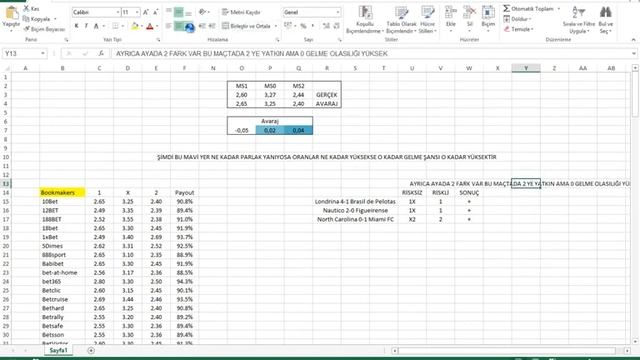Toggle align text left
640x360 pixels.
169,26
